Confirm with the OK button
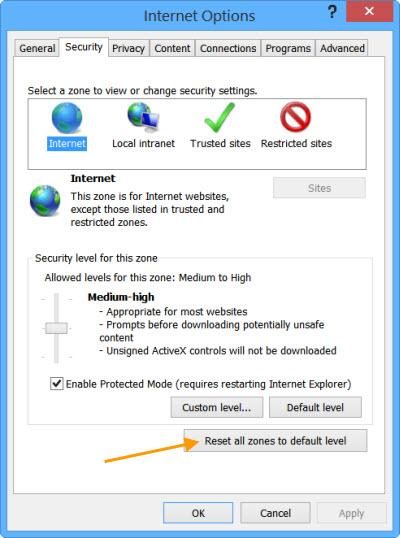Screen dimensions: 400x538 (198, 513)
